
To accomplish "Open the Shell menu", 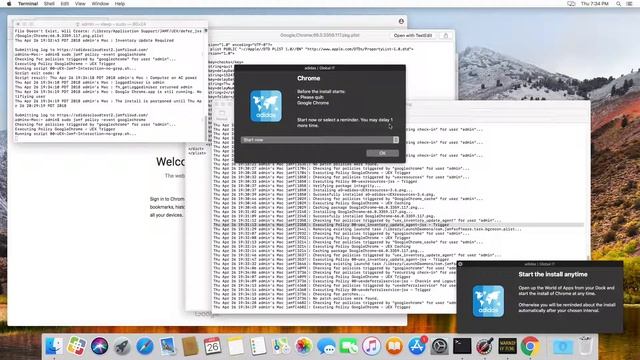I will click(x=49, y=4).
